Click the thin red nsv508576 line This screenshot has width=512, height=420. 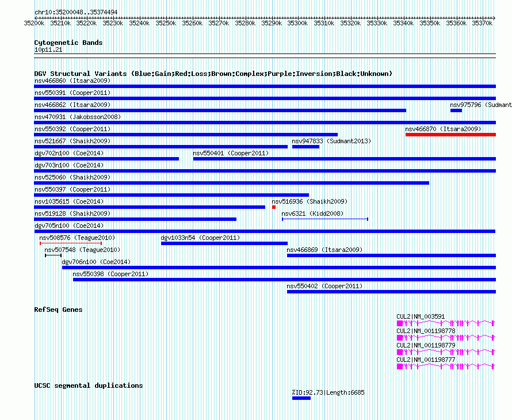click(71, 243)
